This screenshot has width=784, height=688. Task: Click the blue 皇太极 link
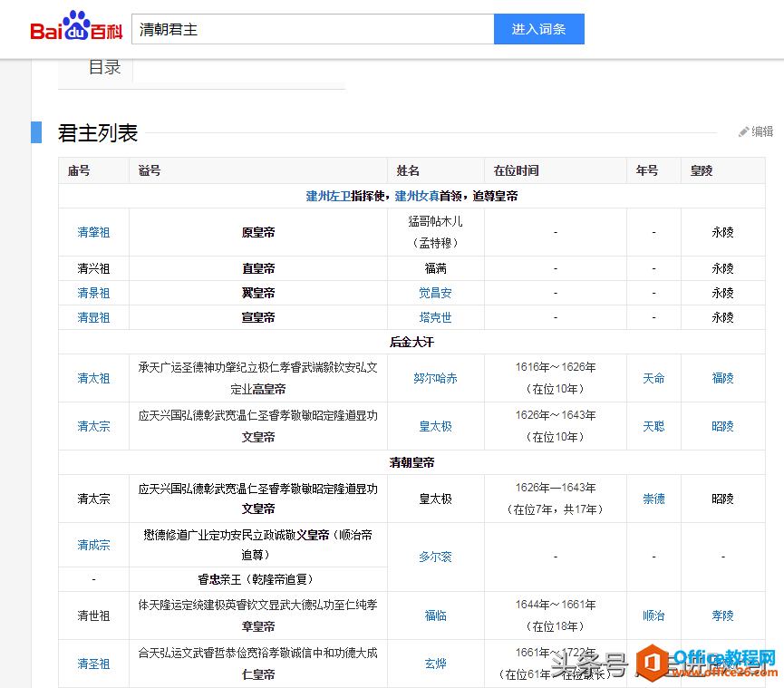point(435,427)
